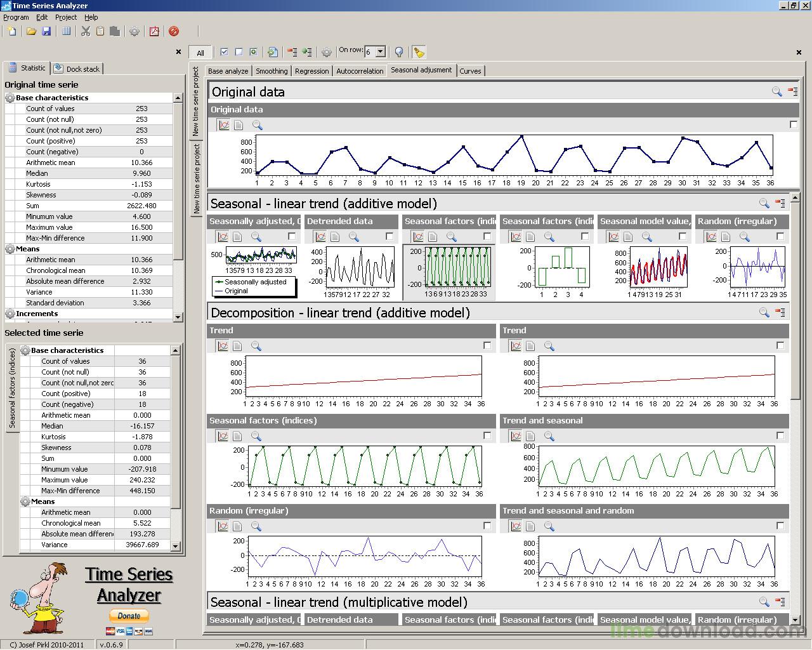Open the On row dropdown
812x650 pixels.
pos(381,51)
